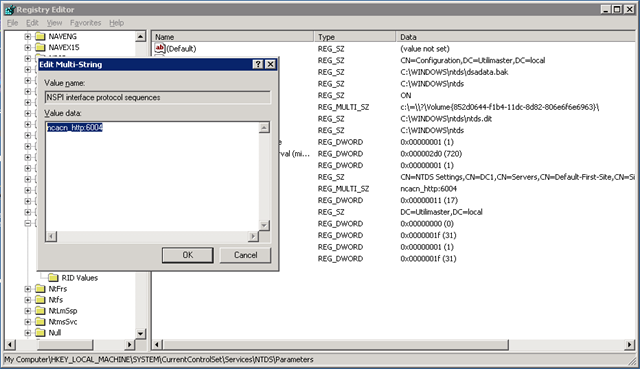Select the NtLmSsp folder icon
Image resolution: width=640 pixels, height=369 pixels.
pos(40,311)
